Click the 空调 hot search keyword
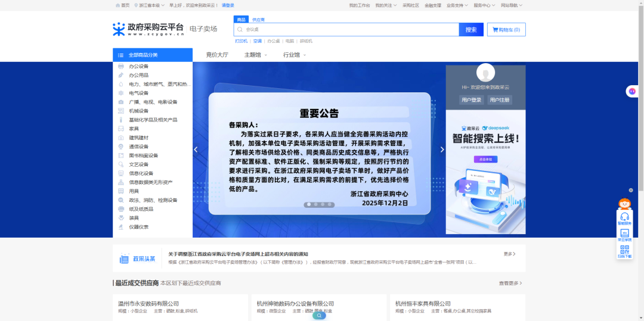644x321 pixels. pos(258,42)
